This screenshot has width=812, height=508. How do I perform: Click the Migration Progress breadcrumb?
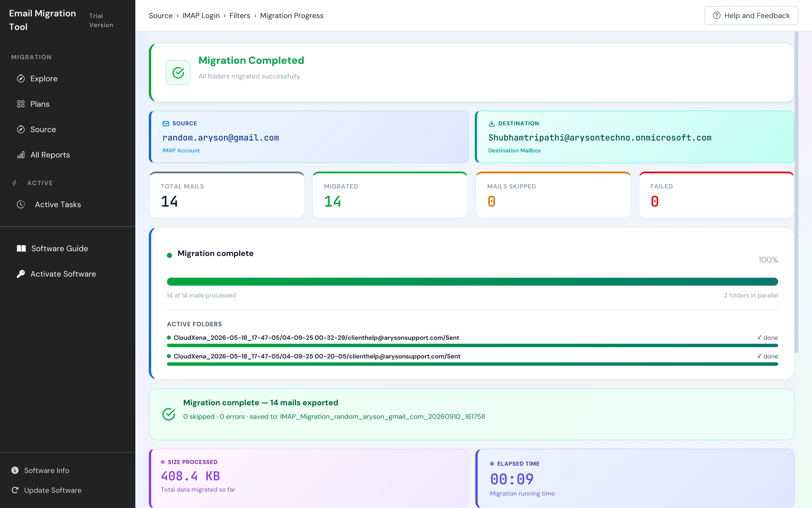tap(292, 16)
